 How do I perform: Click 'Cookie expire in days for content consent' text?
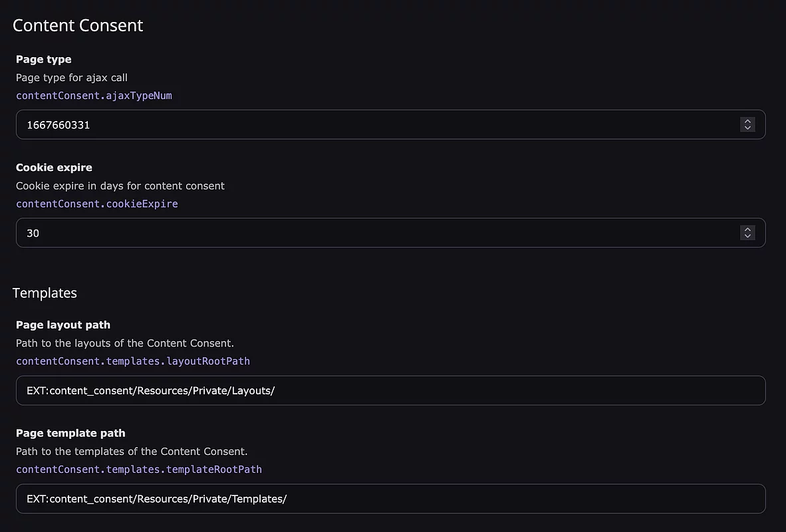[x=120, y=186]
